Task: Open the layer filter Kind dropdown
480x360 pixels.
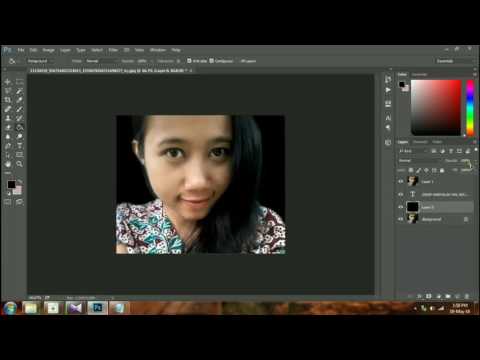Action: 413,151
